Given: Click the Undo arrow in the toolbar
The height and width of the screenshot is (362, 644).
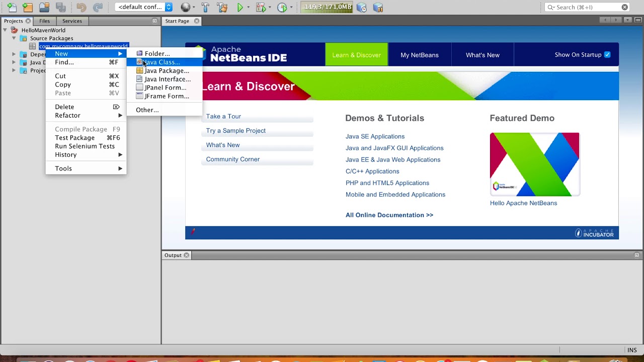Looking at the screenshot, I should click(x=81, y=7).
